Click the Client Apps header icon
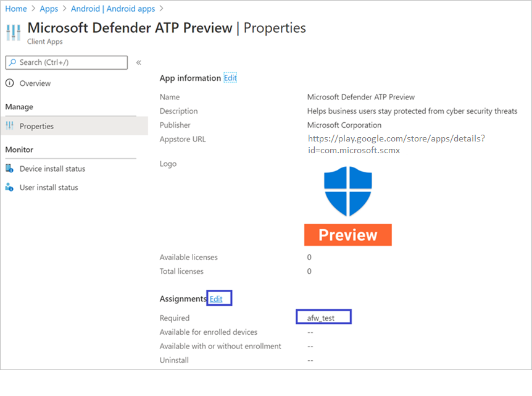532x396 pixels. pos(14,33)
